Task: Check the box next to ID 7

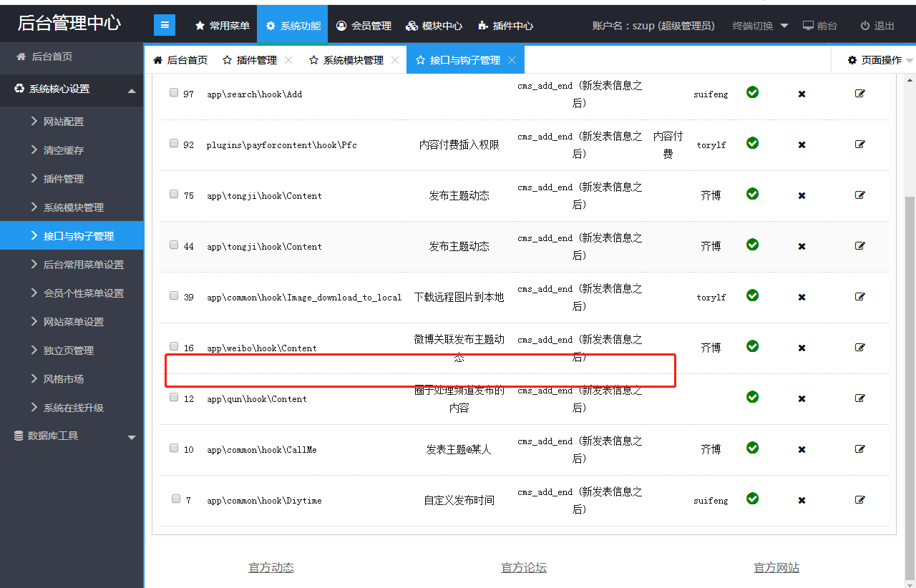Action: pyautogui.click(x=176, y=499)
